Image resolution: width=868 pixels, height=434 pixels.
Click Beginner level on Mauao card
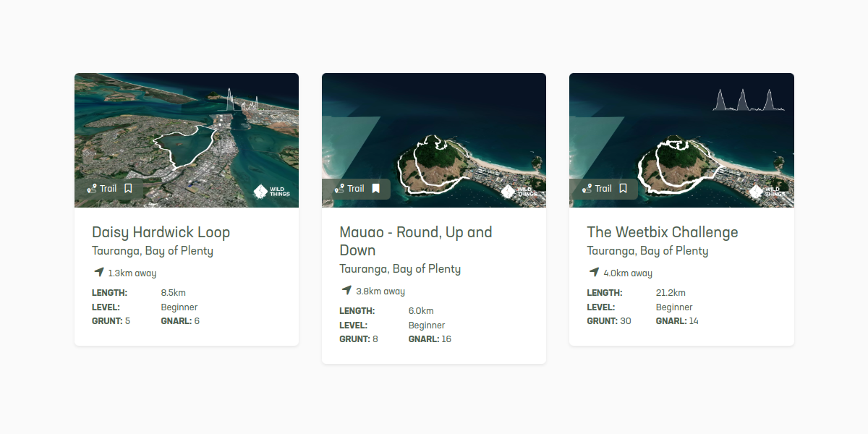click(427, 325)
